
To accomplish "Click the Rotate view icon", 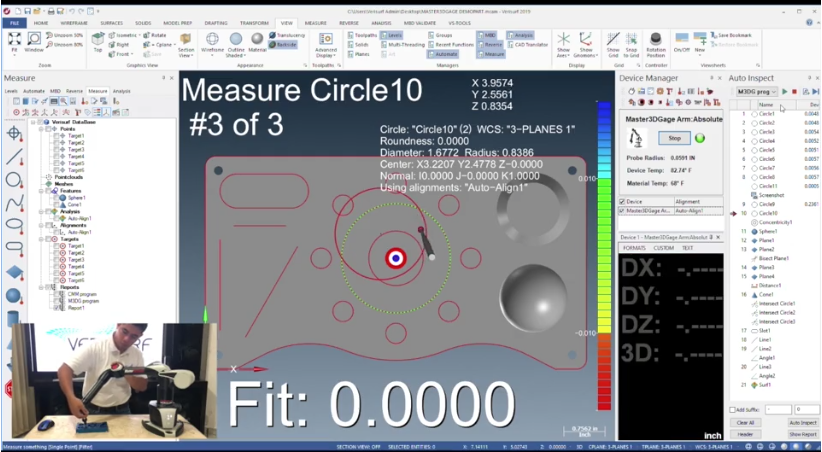I will click(x=154, y=35).
